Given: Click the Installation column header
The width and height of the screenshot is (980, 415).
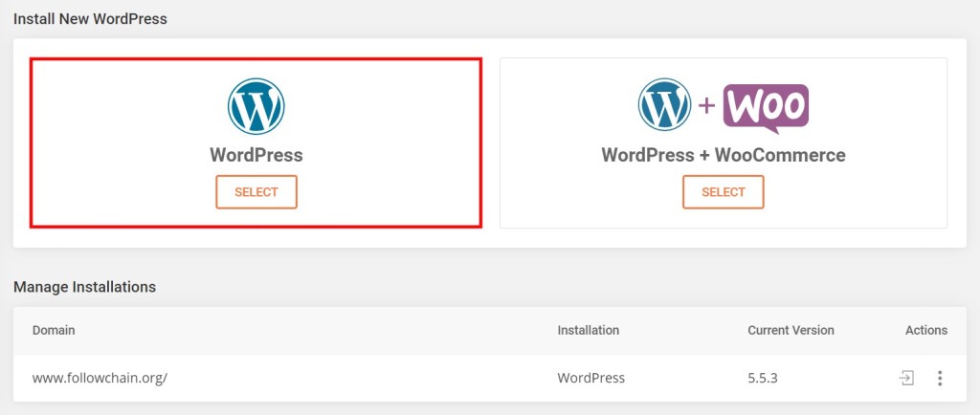Looking at the screenshot, I should click(x=589, y=330).
